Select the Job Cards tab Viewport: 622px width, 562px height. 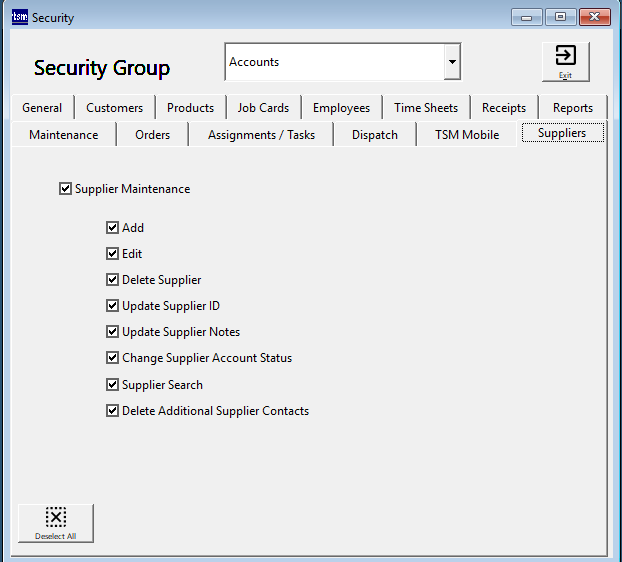[x=263, y=108]
